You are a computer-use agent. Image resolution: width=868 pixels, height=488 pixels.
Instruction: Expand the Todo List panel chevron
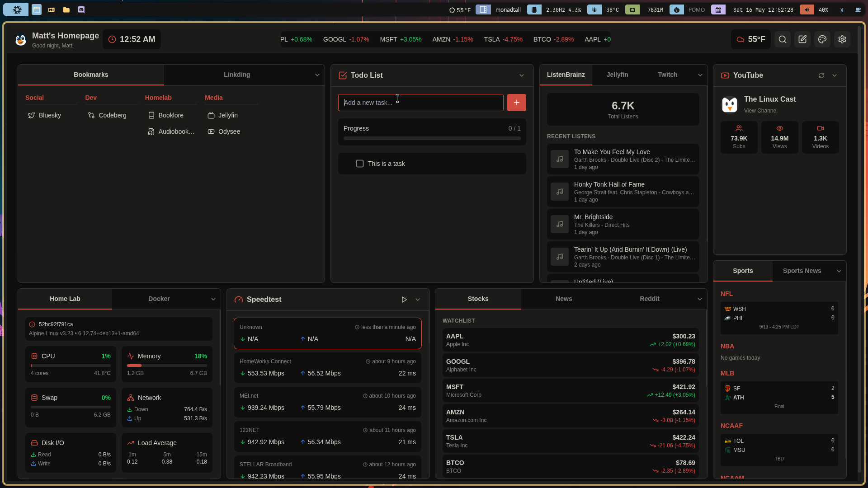(522, 75)
